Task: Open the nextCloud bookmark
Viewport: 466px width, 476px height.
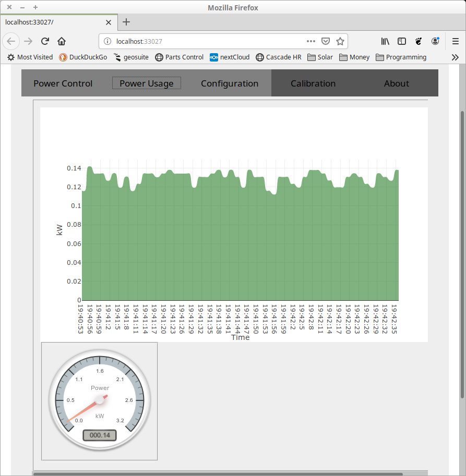Action: [x=230, y=57]
